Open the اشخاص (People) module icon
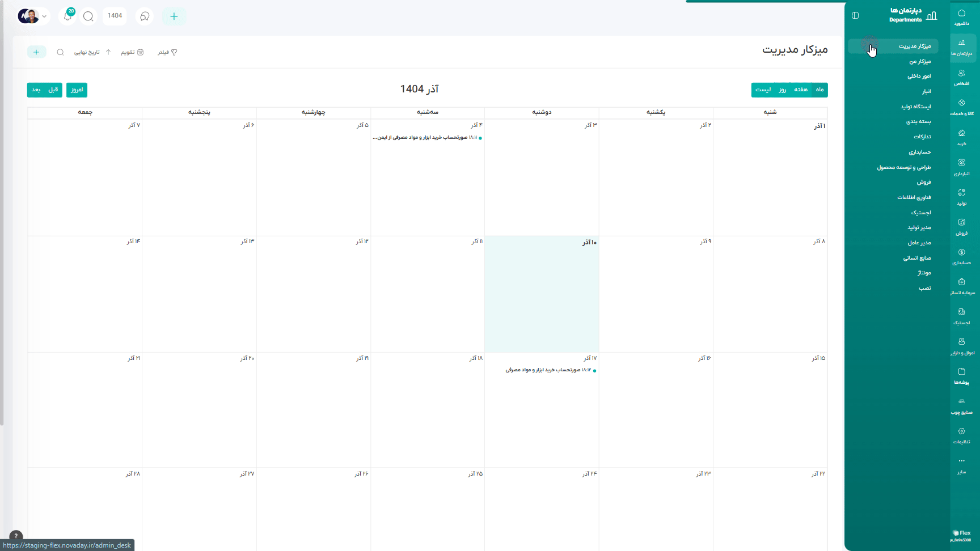 click(x=961, y=77)
